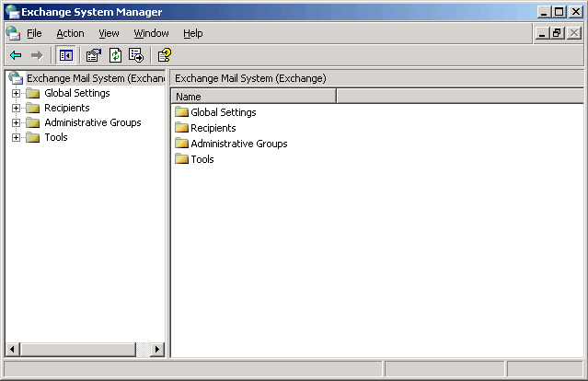Click the Help toolbar icon

pos(164,55)
